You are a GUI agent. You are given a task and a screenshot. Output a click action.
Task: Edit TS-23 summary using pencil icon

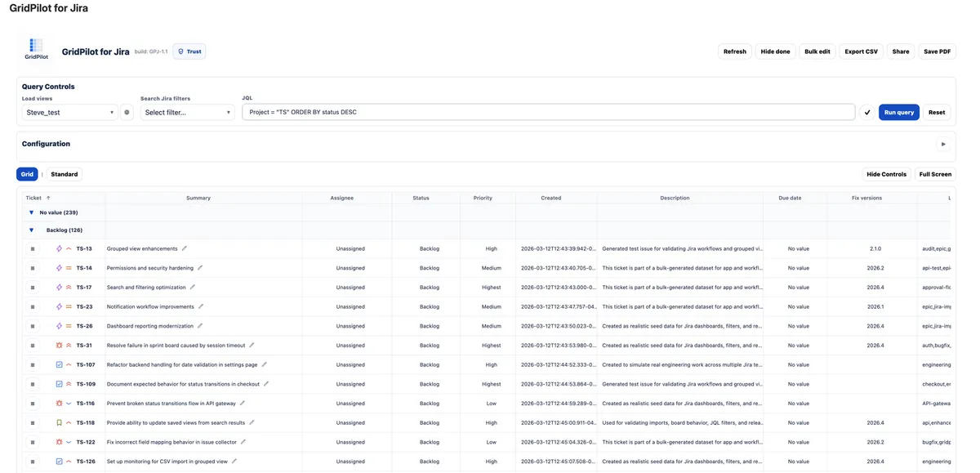[x=201, y=306]
